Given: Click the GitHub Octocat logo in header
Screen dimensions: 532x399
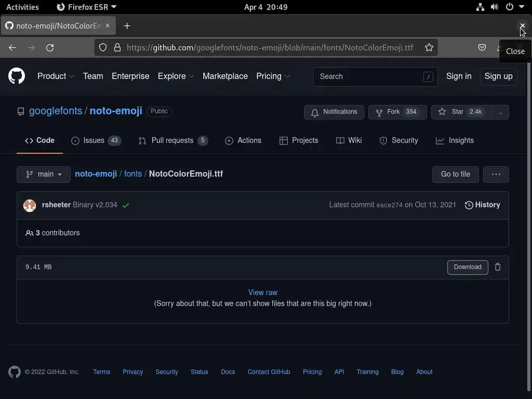Looking at the screenshot, I should coord(17,76).
